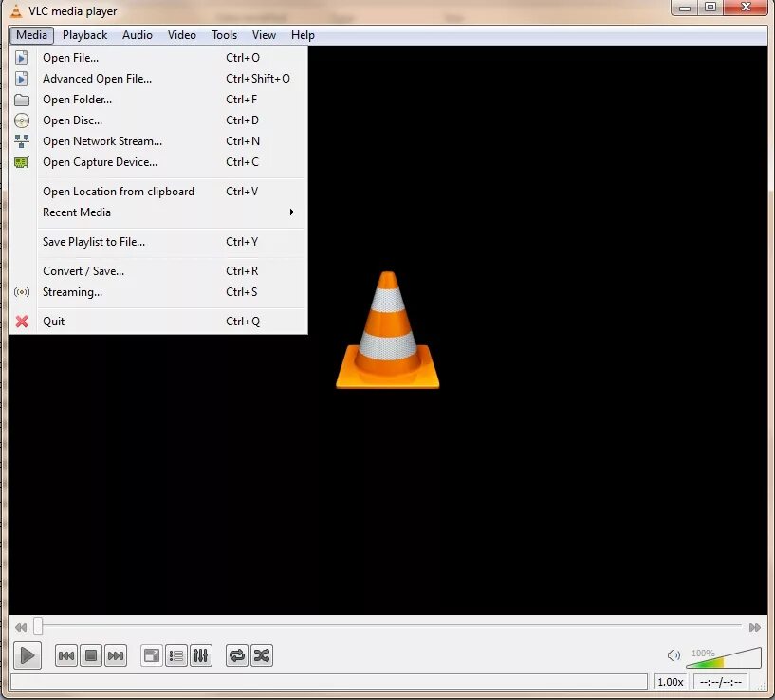Click the Previous media button
The height and width of the screenshot is (700, 775).
(x=66, y=656)
